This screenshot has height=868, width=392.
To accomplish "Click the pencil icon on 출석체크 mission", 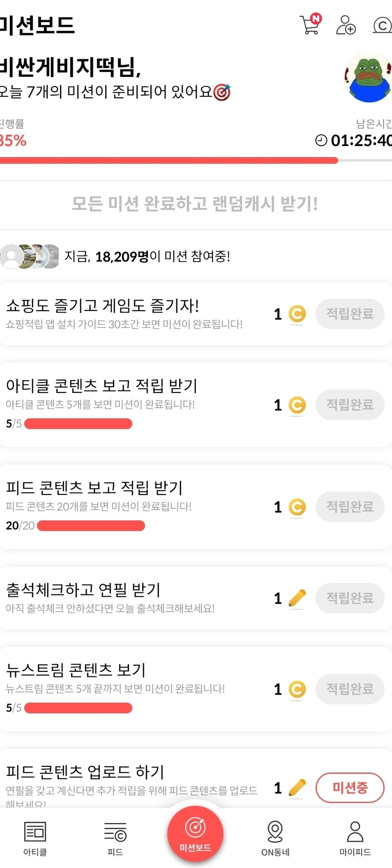I will pos(297,598).
